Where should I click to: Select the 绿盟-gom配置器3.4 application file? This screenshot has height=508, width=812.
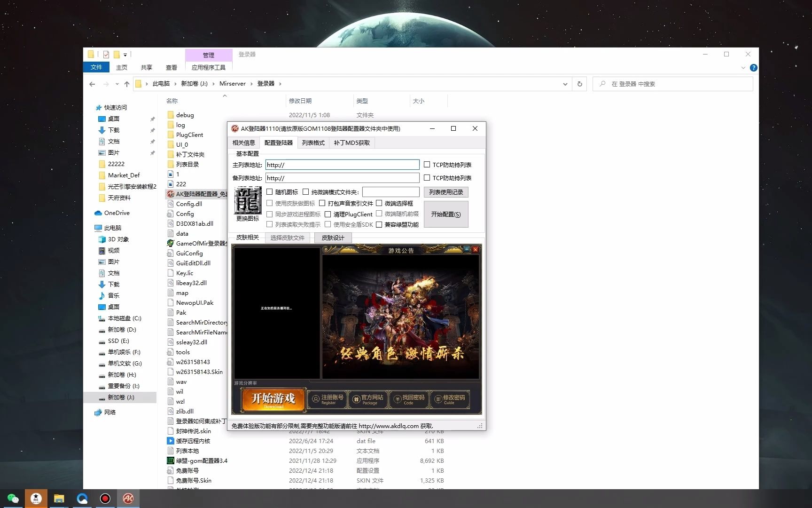pos(202,460)
